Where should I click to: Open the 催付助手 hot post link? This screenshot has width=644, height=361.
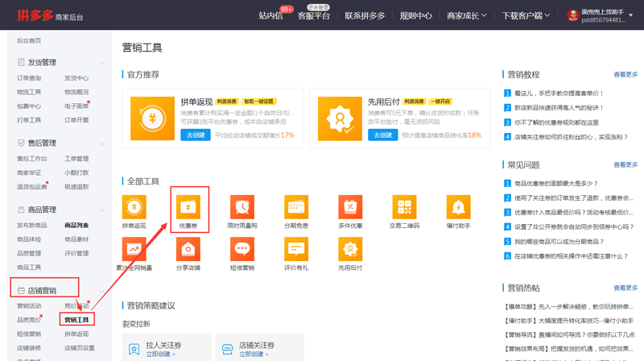click(568, 321)
